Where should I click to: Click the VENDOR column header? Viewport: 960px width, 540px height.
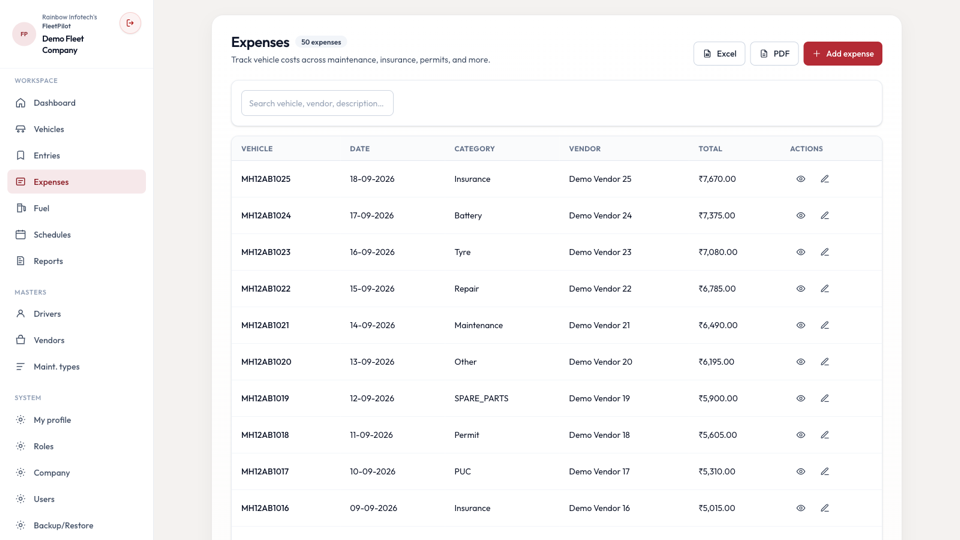(x=585, y=149)
